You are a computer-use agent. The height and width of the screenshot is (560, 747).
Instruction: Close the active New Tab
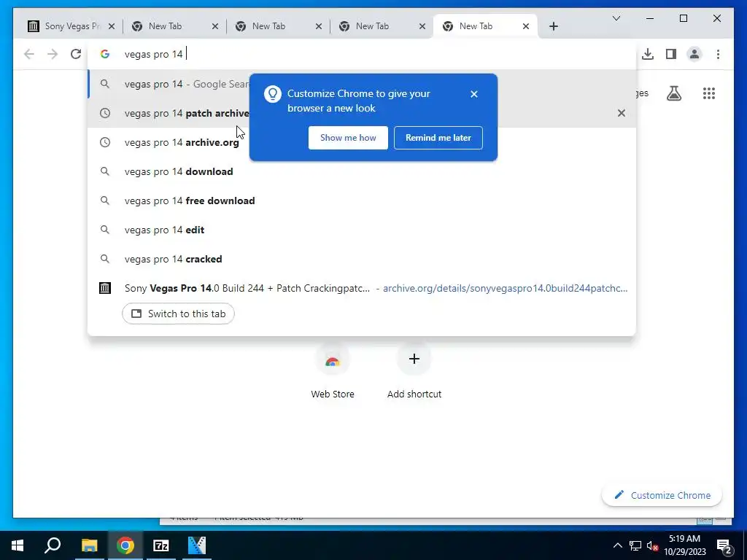tap(526, 26)
